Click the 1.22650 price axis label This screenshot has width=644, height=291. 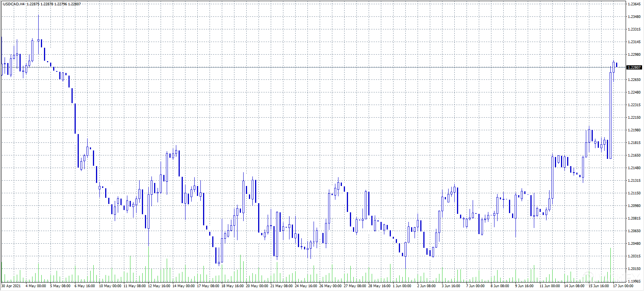[634, 80]
